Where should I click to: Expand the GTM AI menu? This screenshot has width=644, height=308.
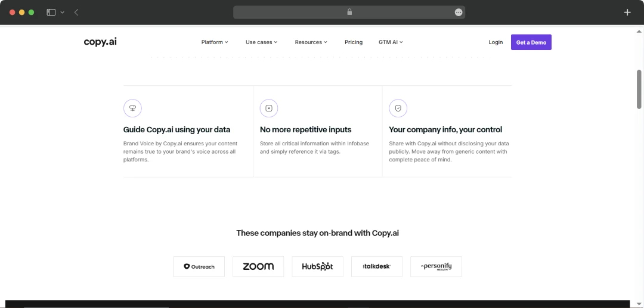(x=391, y=42)
